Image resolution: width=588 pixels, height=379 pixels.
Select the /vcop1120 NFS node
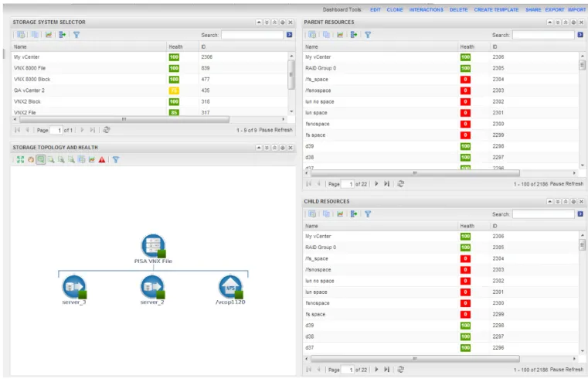pyautogui.click(x=230, y=287)
